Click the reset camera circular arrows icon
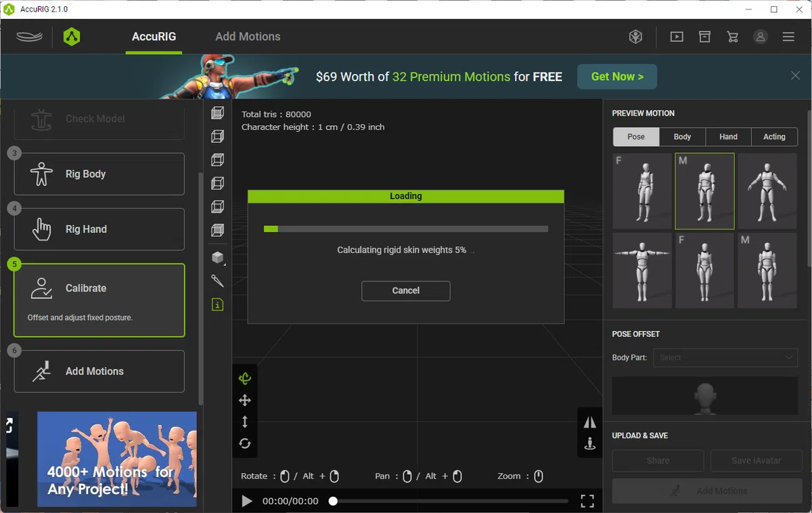The width and height of the screenshot is (812, 513). (x=245, y=443)
